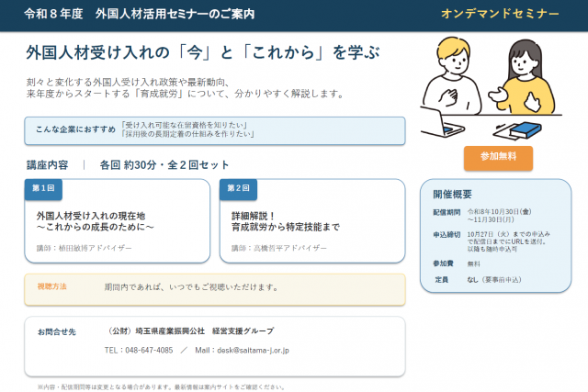
Task: Click the 参加費 label
Action: click(443, 263)
